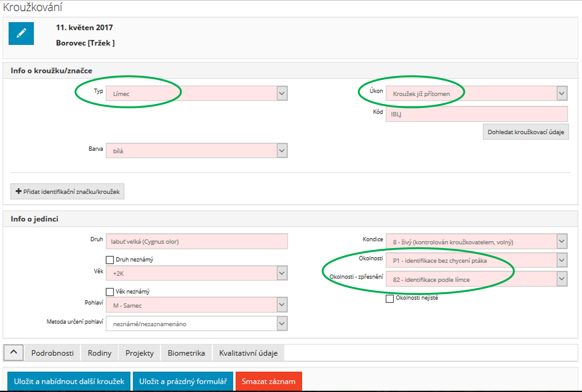Click the Druh field with labuť velká
The image size is (582, 392).
[x=197, y=241]
